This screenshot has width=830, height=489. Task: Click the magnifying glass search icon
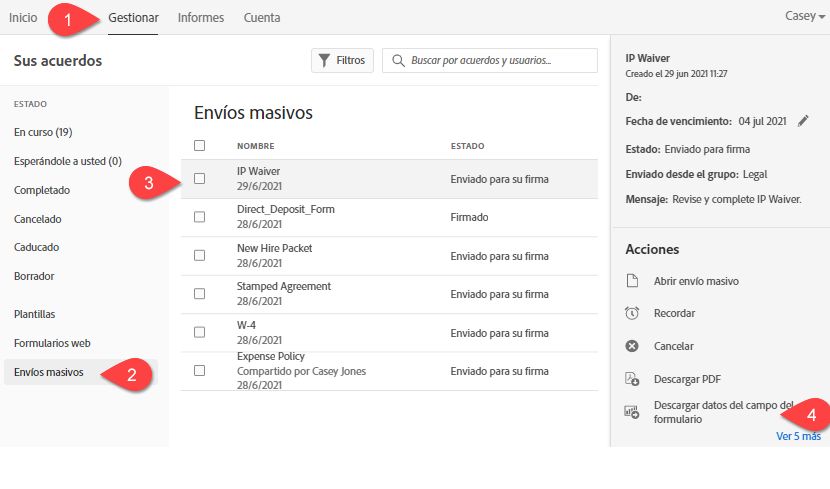[x=398, y=61]
